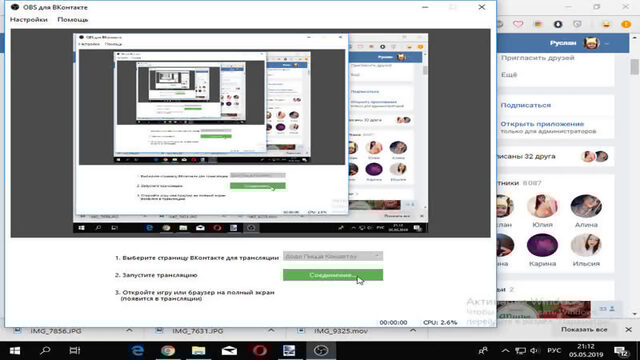The image size is (640, 360).
Task: Expand Руслан profile menu arrow
Action: click(x=607, y=43)
